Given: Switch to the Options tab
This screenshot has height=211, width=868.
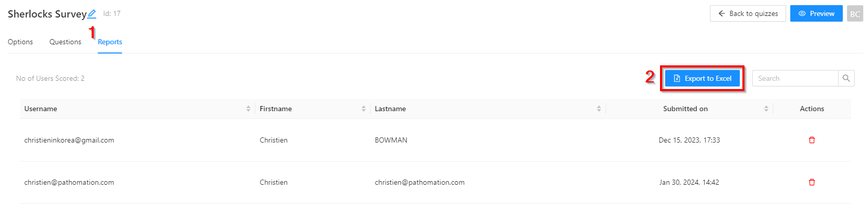Looking at the screenshot, I should pos(21,42).
